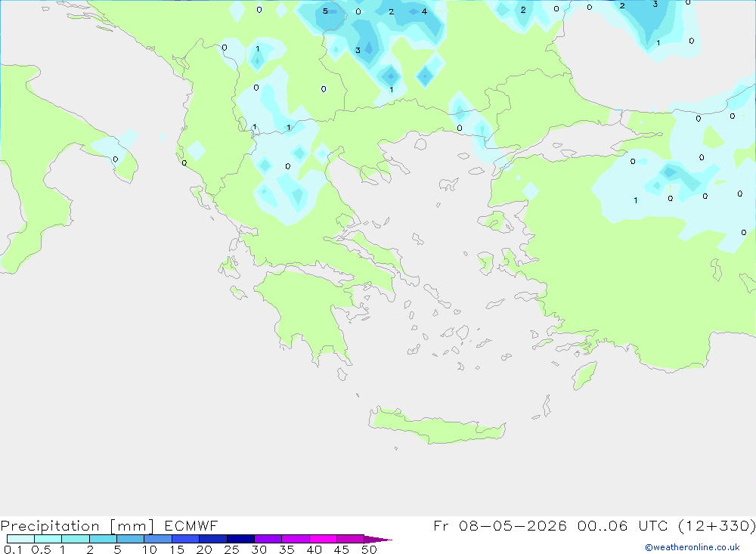
Task: Click the '0.1' scale label under color bar
Action: point(12,549)
